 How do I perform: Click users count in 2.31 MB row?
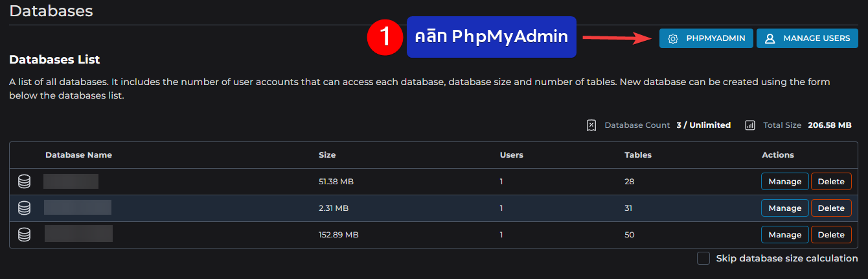click(x=501, y=208)
